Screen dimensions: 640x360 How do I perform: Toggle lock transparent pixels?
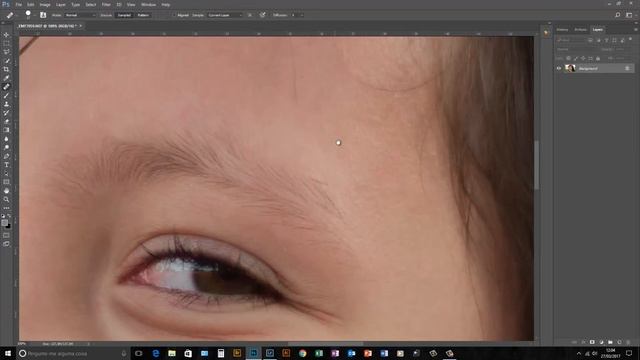[x=568, y=58]
